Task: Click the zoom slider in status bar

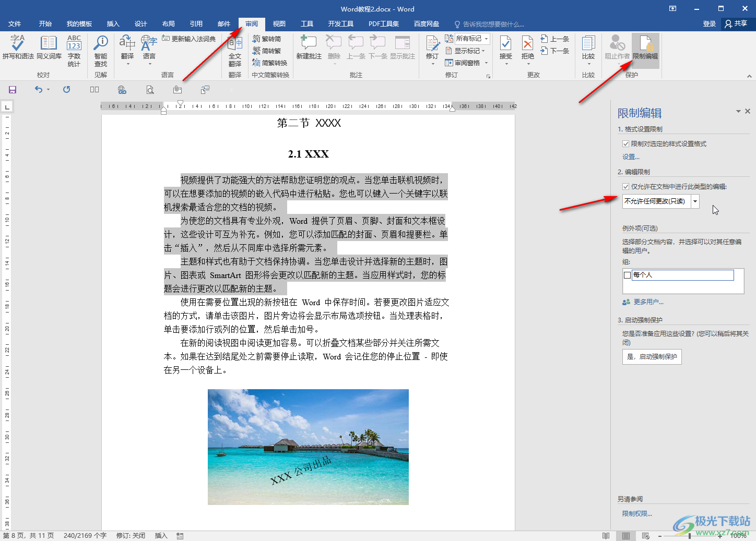Action: click(690, 536)
